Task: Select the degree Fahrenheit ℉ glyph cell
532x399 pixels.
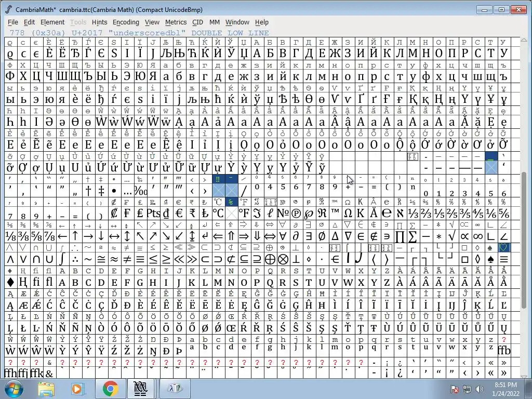Action: pos(244,214)
